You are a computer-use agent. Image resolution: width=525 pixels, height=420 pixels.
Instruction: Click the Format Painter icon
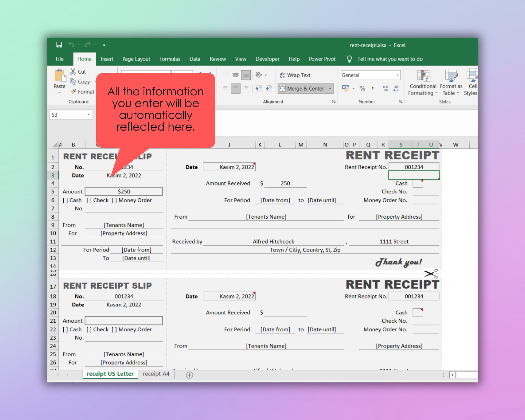pyautogui.click(x=73, y=92)
